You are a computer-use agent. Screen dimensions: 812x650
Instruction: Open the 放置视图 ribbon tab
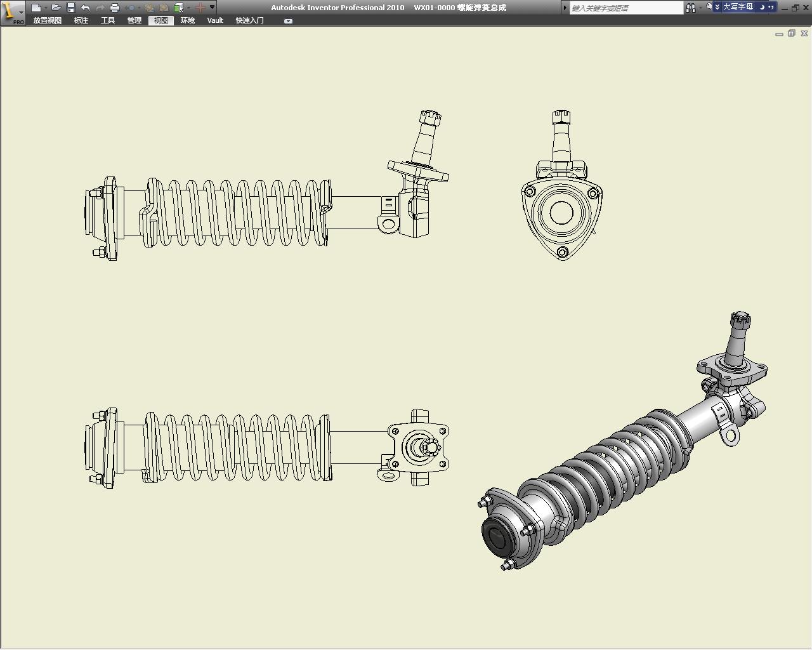(x=48, y=20)
